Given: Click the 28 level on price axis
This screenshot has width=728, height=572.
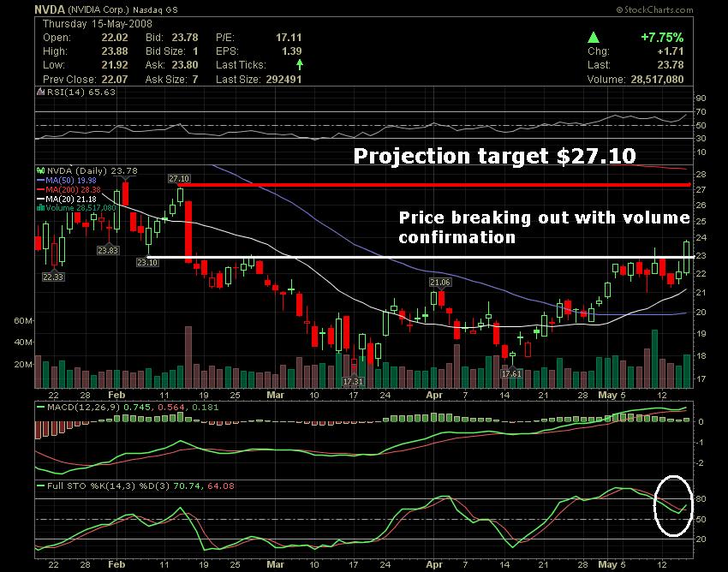Looking at the screenshot, I should click(701, 175).
